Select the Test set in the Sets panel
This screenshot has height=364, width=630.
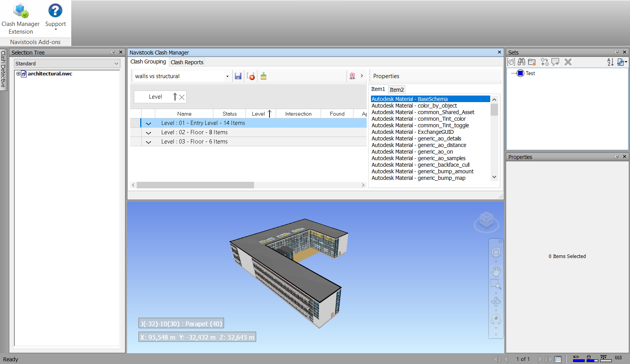click(530, 73)
